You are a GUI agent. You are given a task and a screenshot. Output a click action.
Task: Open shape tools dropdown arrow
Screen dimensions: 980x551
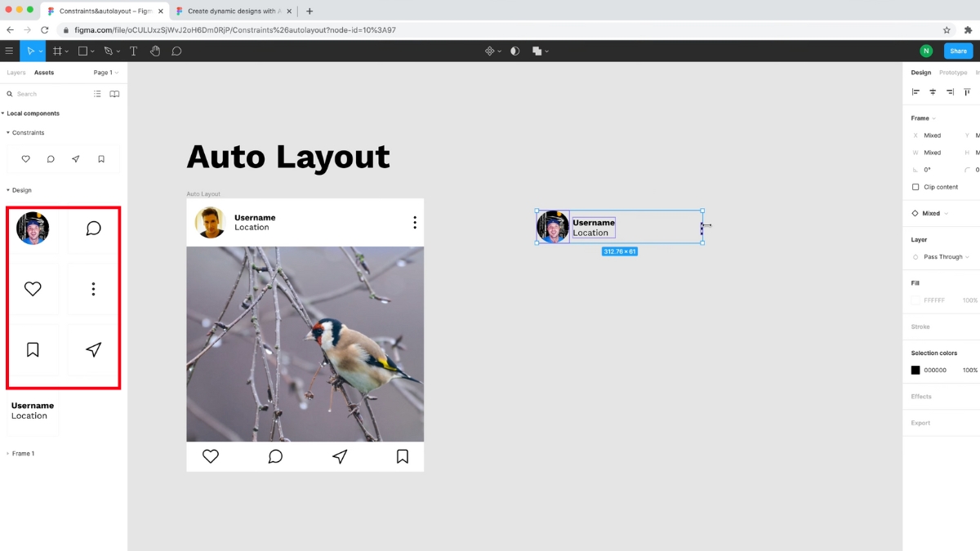[x=92, y=51]
